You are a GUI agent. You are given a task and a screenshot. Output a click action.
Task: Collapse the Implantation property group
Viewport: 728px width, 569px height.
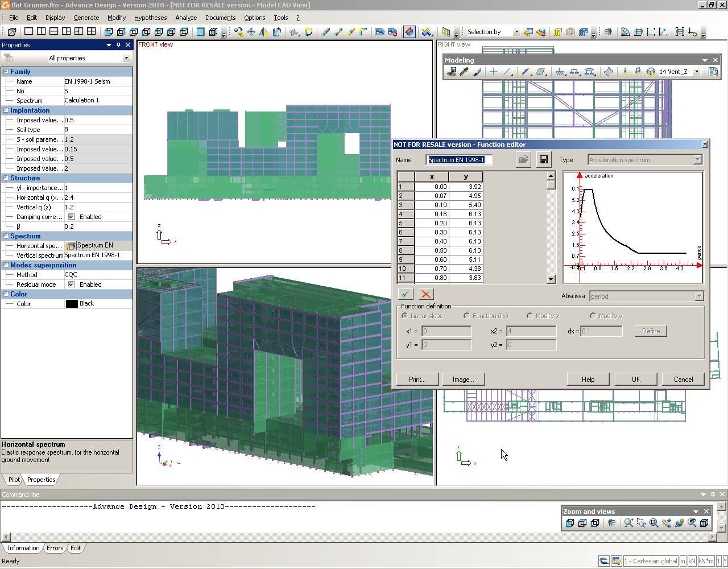[x=6, y=110]
